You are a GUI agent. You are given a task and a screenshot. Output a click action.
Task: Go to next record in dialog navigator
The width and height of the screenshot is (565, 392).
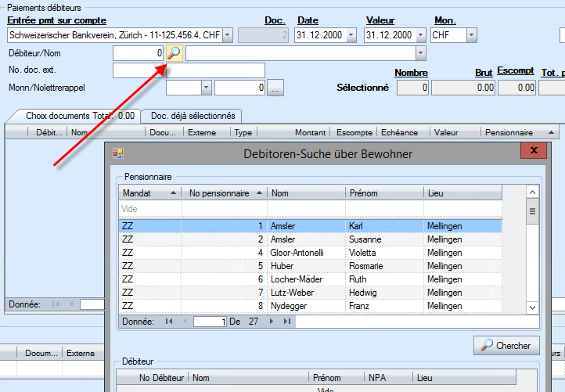pos(272,321)
